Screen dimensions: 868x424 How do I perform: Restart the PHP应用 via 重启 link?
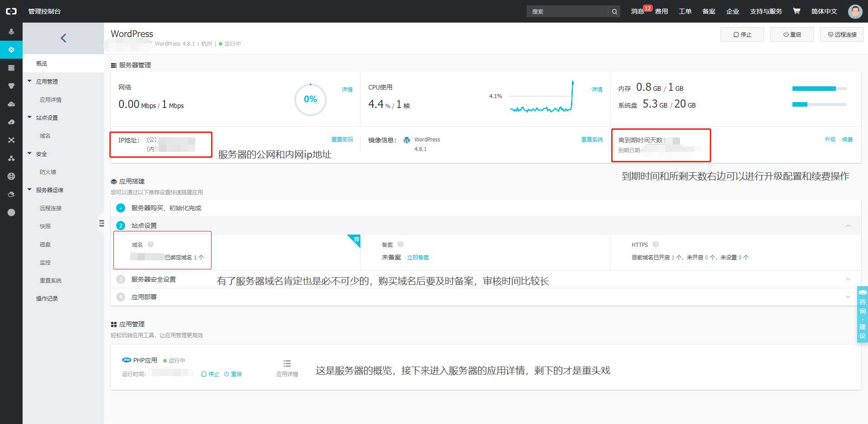(x=233, y=374)
